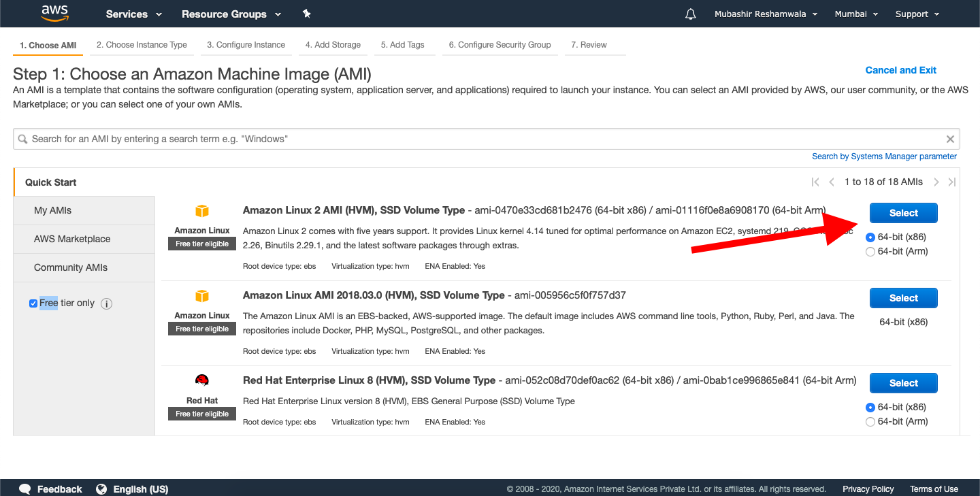Click Free tier eligible badge under Red Hat
The height and width of the screenshot is (496, 980).
click(x=202, y=414)
